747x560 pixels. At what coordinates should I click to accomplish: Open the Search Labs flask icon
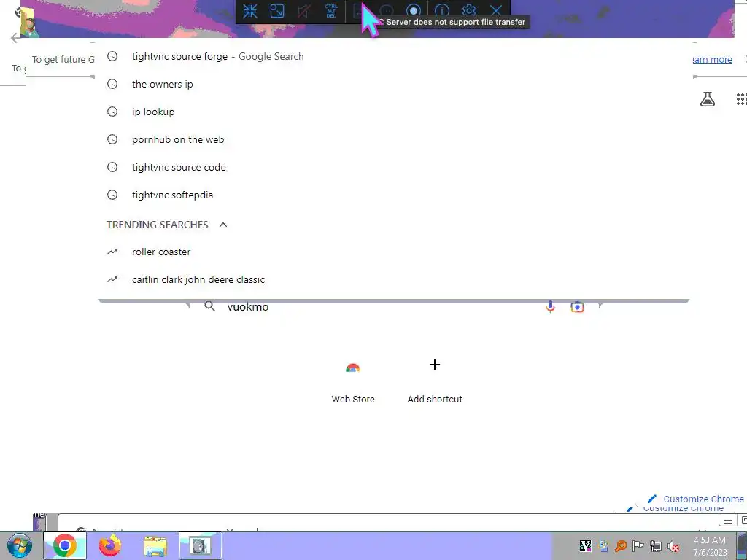pos(708,99)
